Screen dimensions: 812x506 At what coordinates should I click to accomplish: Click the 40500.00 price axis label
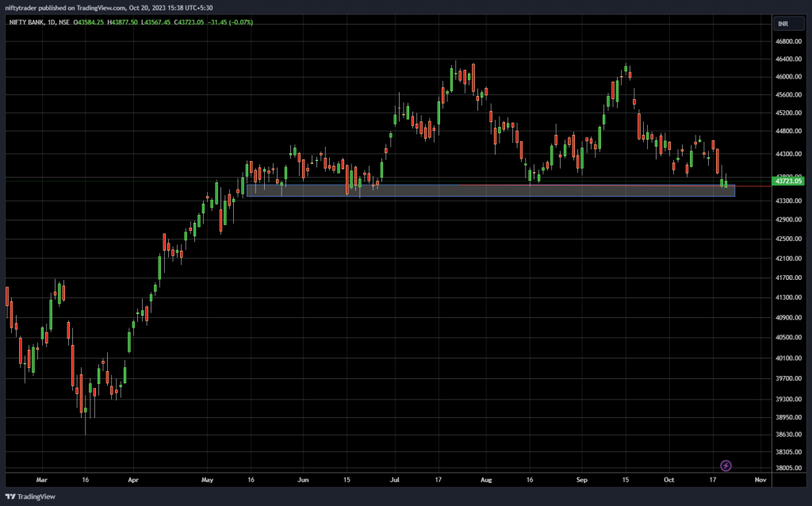click(788, 337)
